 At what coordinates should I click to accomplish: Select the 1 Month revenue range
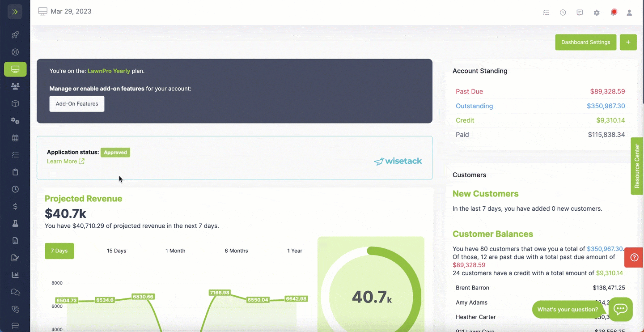tap(175, 251)
